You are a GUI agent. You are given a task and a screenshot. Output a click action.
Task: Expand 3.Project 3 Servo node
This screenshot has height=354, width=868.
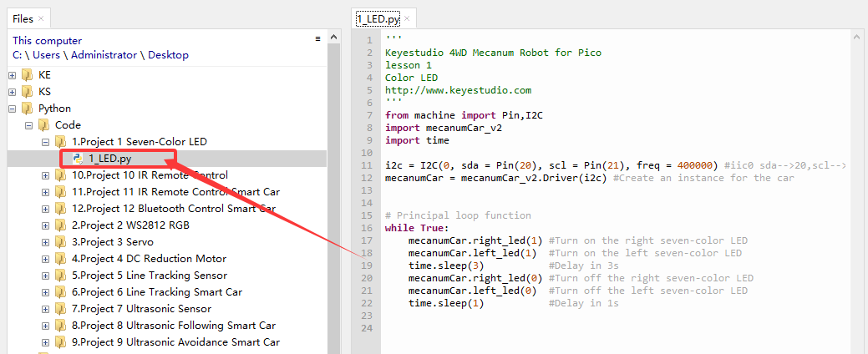pyautogui.click(x=45, y=242)
